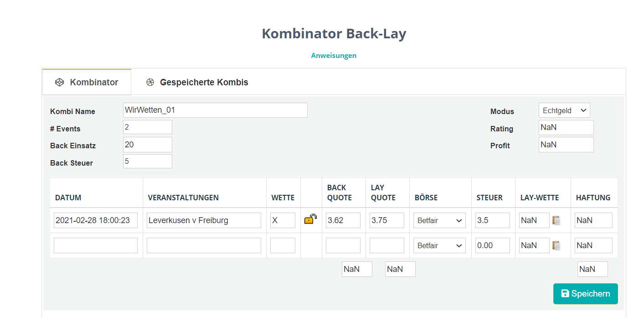Click the Wette field containing X
Image resolution: width=644 pixels, height=318 pixels.
pos(283,220)
